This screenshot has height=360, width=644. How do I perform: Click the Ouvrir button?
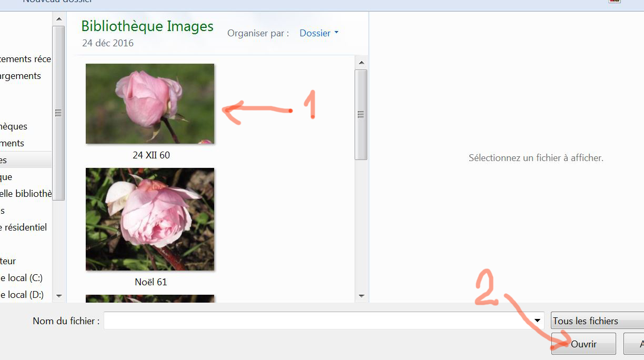pos(583,344)
